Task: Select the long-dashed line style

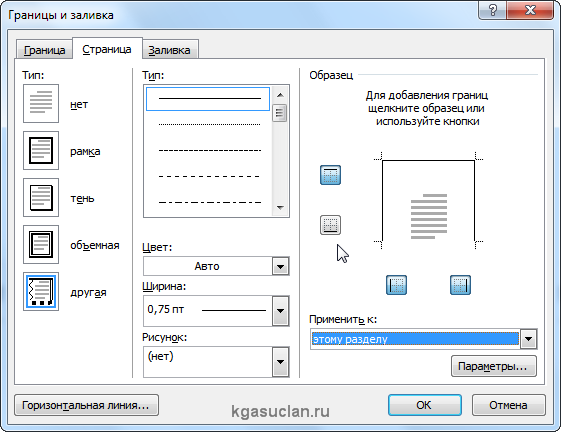Action: [209, 176]
